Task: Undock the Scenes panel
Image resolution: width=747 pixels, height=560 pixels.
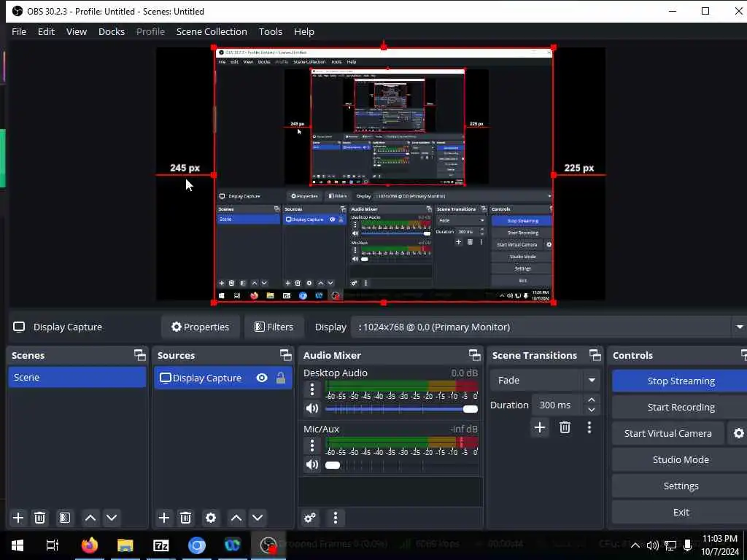Action: pyautogui.click(x=140, y=355)
